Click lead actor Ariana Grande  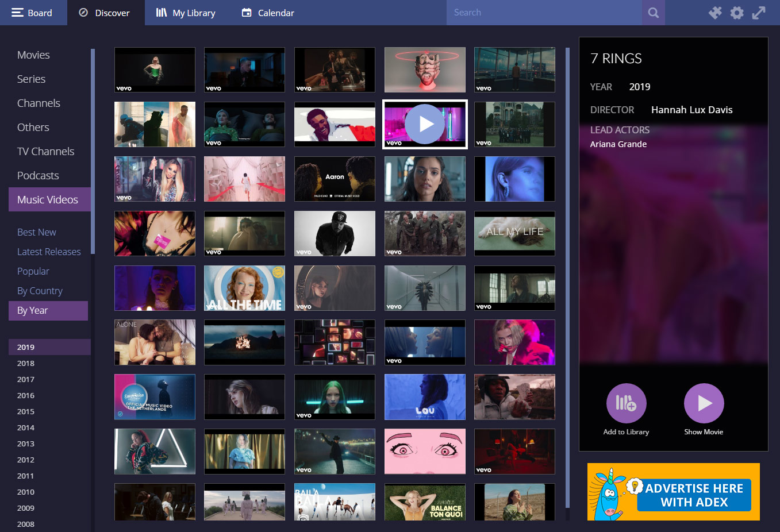(x=618, y=144)
